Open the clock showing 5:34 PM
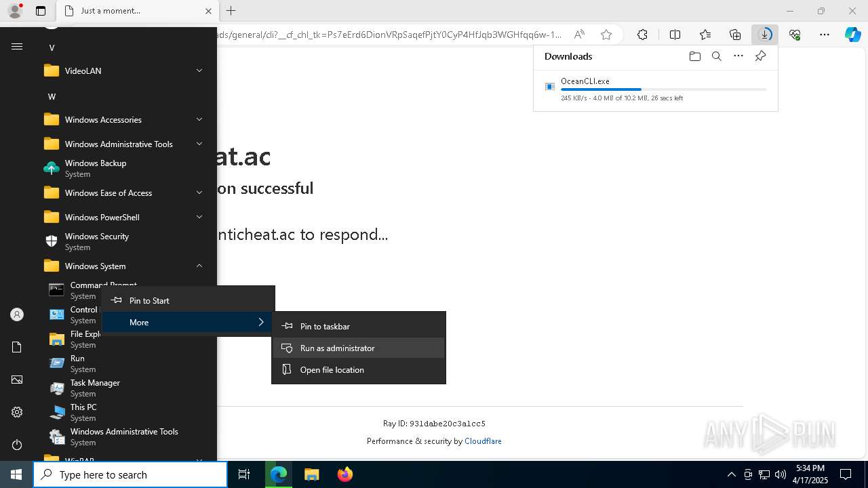Image resolution: width=868 pixels, height=488 pixels. pyautogui.click(x=810, y=474)
